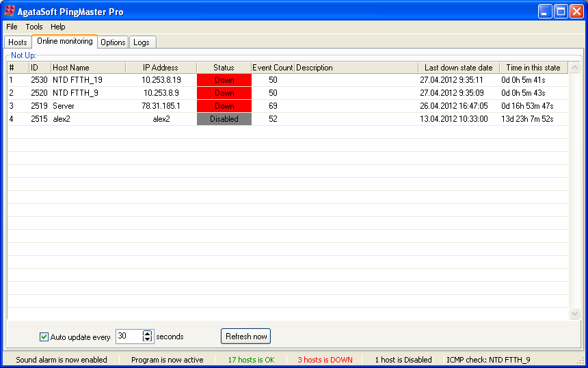Toggle the Auto update every checkbox

click(x=44, y=337)
